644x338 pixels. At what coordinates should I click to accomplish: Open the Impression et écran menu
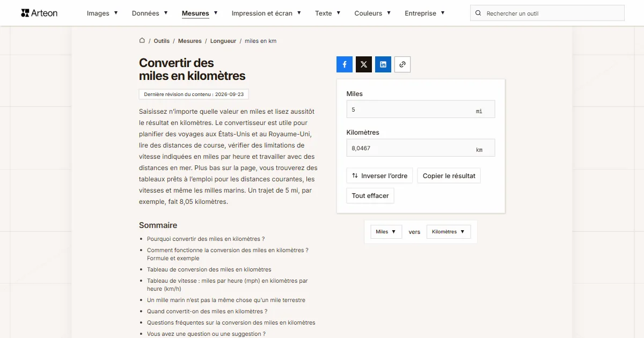point(266,13)
